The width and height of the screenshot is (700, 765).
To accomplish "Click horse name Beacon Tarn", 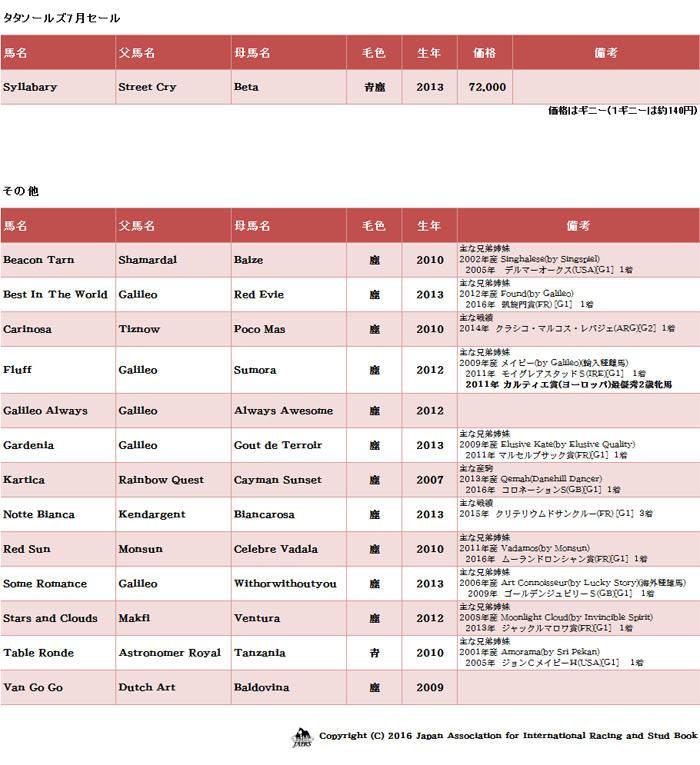I will (x=39, y=260).
